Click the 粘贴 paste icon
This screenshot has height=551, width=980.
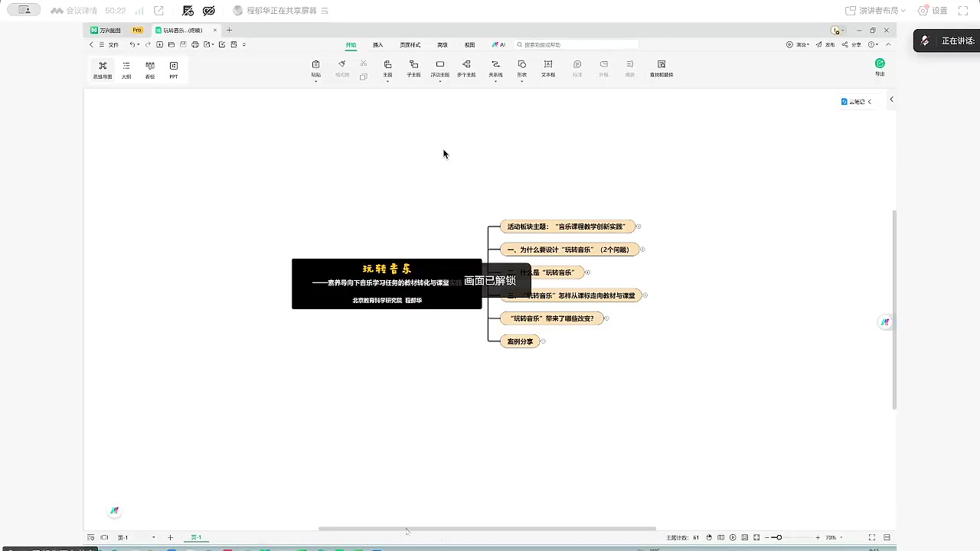tap(315, 64)
